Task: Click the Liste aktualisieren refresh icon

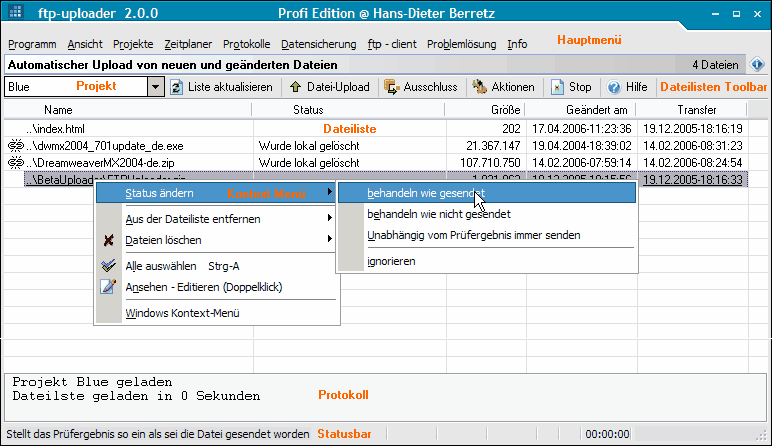Action: click(177, 87)
